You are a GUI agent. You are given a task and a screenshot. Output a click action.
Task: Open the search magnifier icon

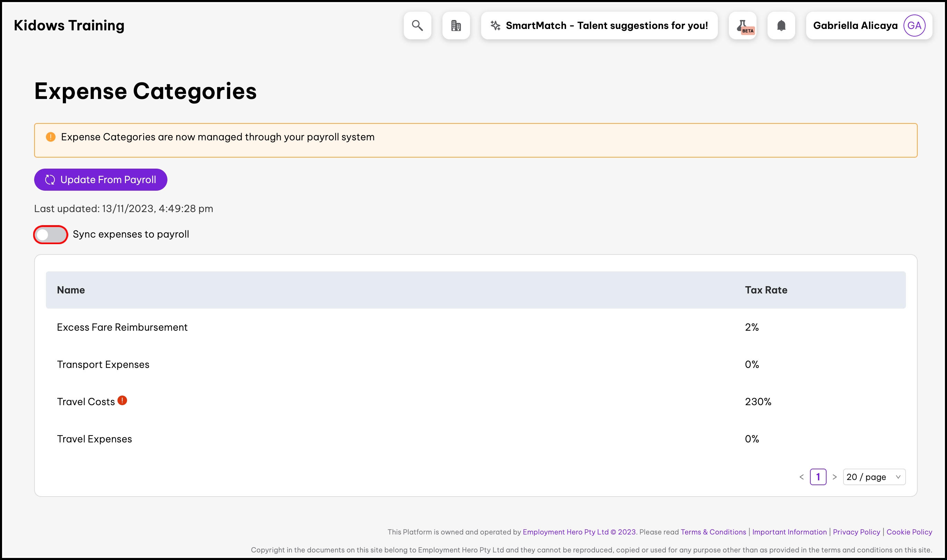(x=417, y=25)
